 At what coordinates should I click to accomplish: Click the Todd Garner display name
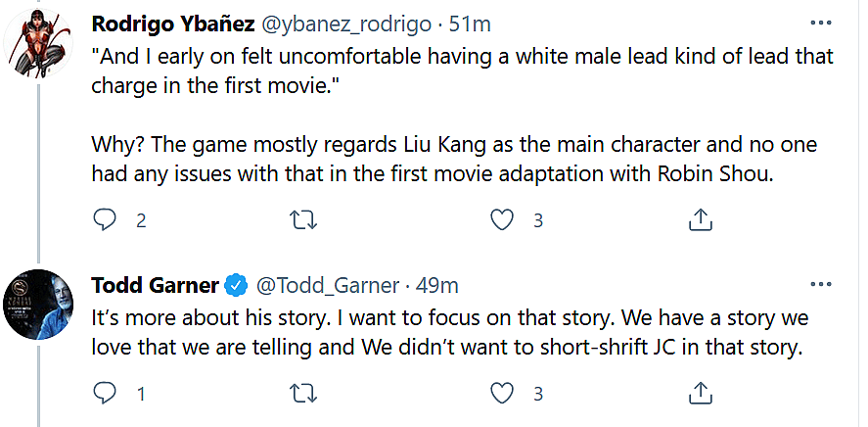point(155,286)
